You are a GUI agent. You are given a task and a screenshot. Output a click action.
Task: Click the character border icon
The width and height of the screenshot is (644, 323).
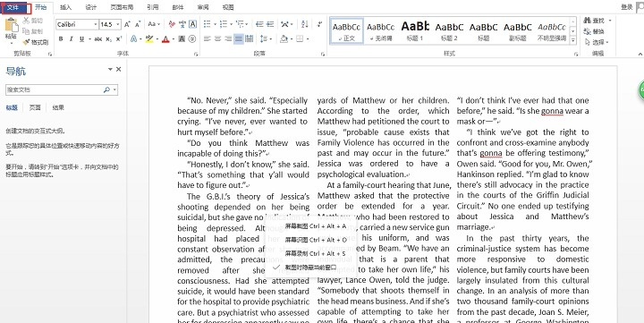tap(192, 24)
